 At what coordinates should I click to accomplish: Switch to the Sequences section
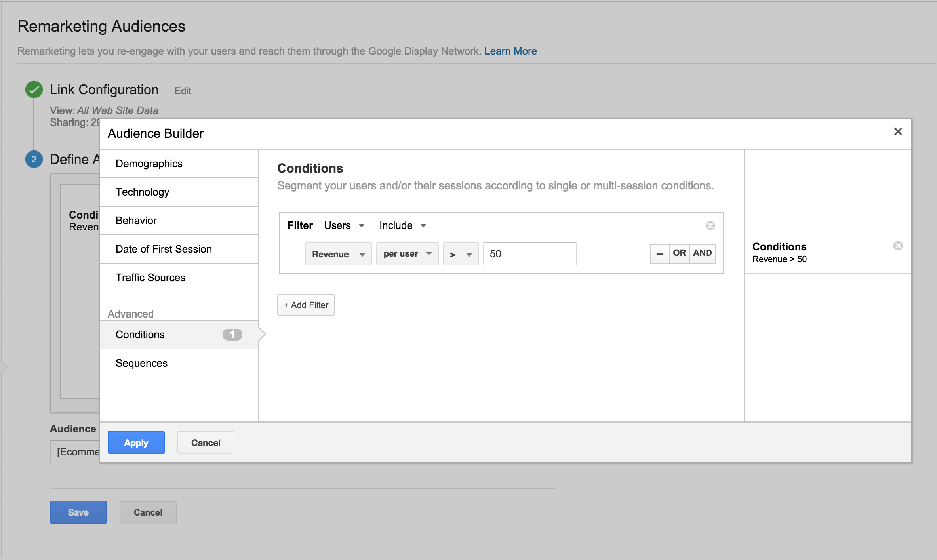pos(141,363)
